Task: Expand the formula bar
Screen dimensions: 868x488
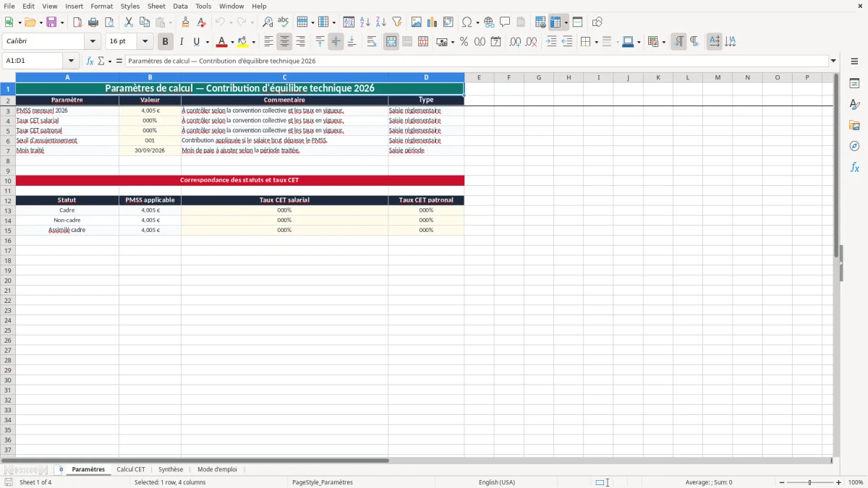Action: pos(833,61)
